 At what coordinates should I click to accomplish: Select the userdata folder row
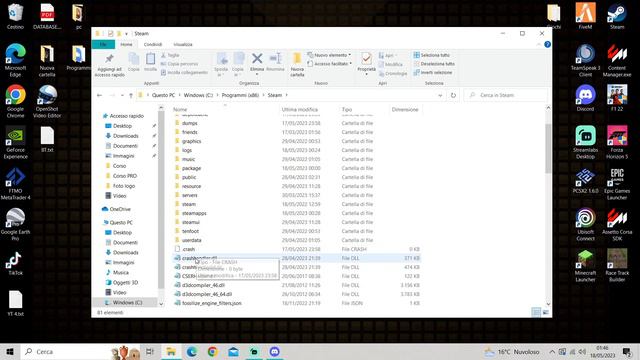(296, 240)
